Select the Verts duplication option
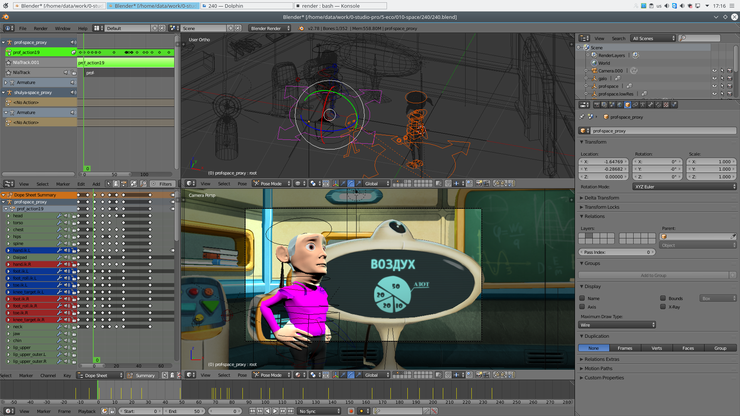 click(656, 348)
